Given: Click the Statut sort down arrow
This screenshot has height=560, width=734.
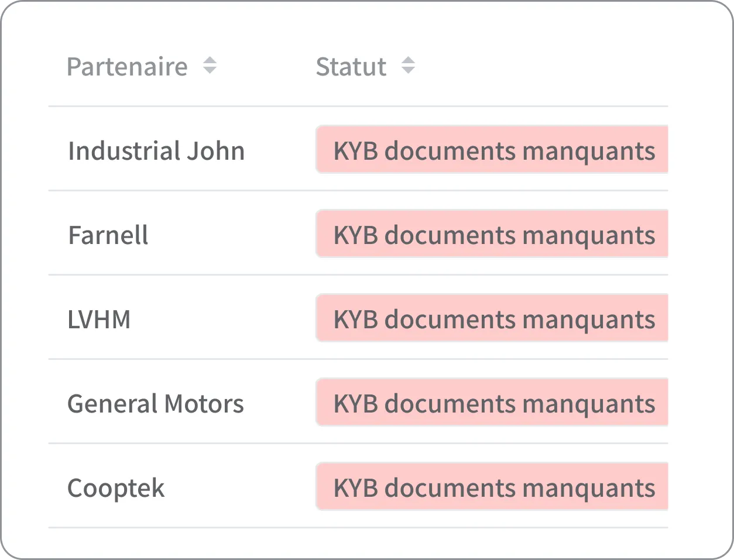Looking at the screenshot, I should pos(408,71).
